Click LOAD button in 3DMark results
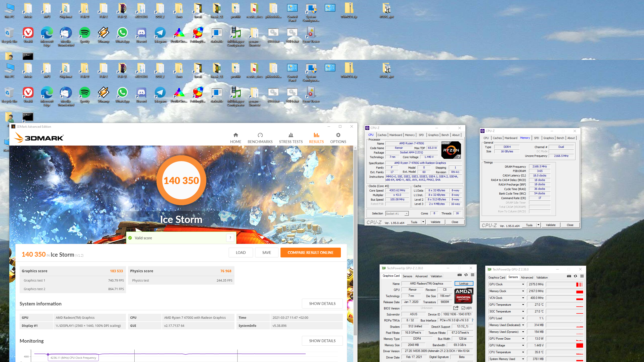This screenshot has width=644, height=362. pyautogui.click(x=241, y=252)
